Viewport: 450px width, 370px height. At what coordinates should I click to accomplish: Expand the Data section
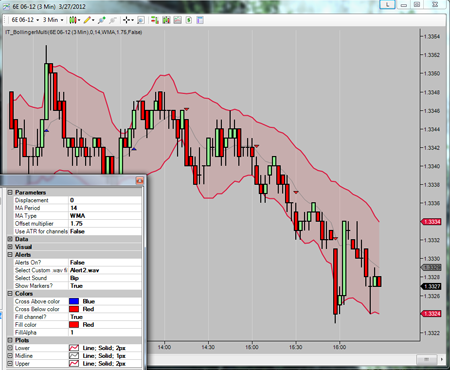click(x=10, y=239)
